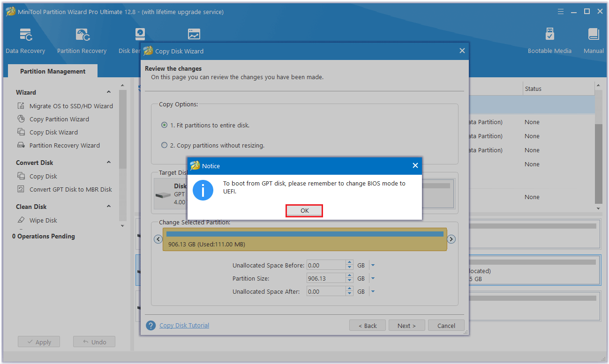
Task: Decrease Unallocated Space After value
Action: [x=349, y=294]
